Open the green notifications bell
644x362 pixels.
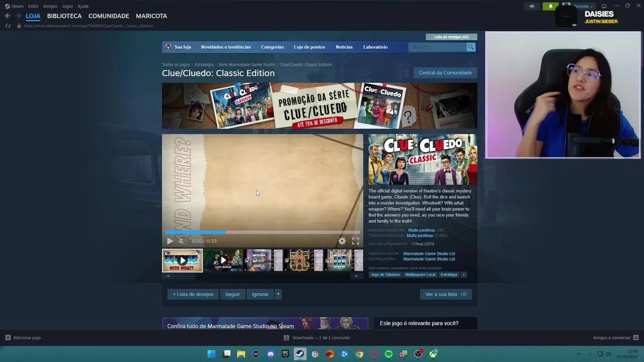point(550,6)
